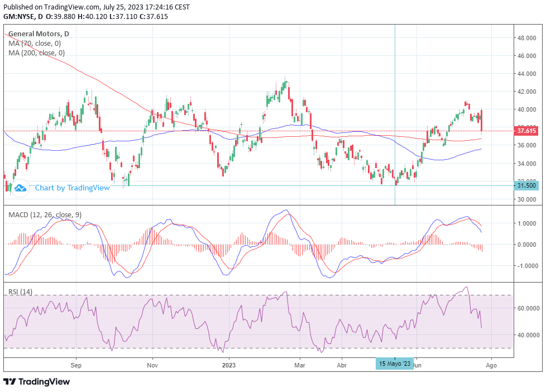Click the RSI (14) indicator label

point(20,291)
